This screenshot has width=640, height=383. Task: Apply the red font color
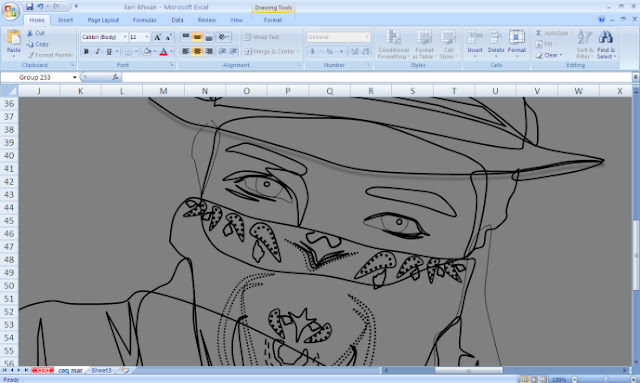tap(163, 51)
